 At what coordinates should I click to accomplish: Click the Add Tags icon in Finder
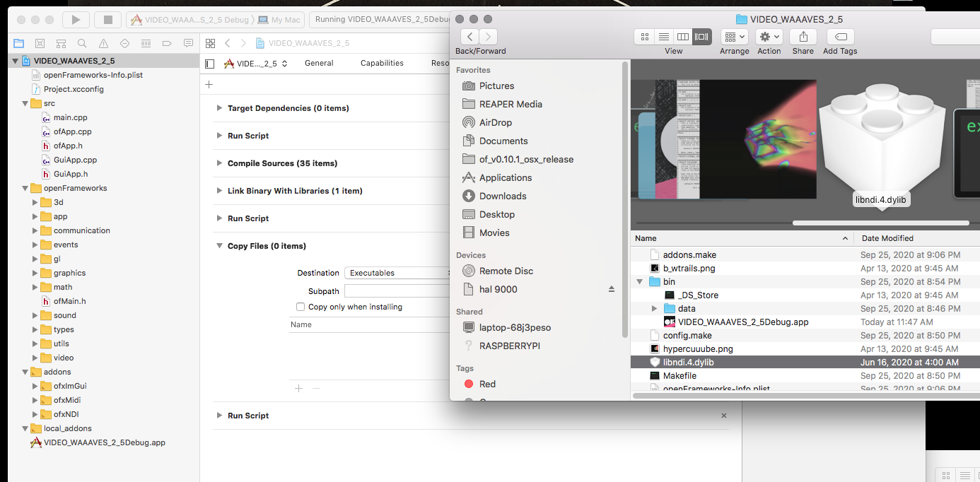point(840,37)
